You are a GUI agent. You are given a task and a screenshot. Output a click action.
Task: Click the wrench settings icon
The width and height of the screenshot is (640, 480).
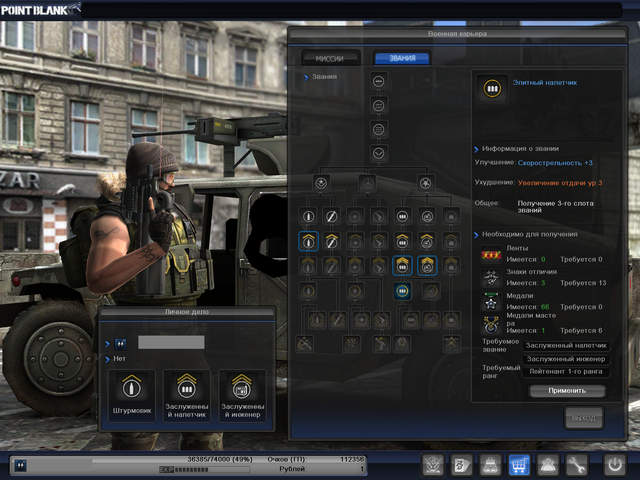pos(575,464)
